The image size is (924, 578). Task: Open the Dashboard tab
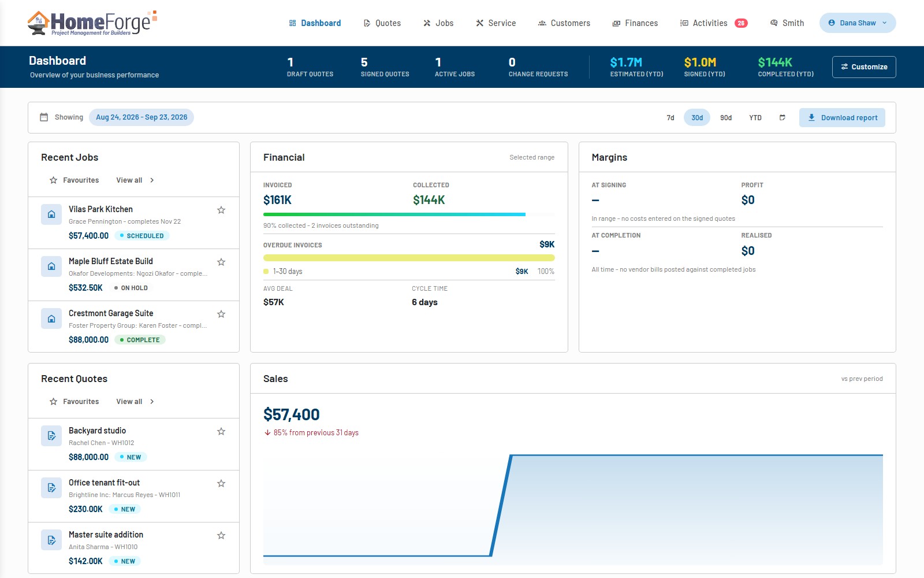tap(315, 23)
